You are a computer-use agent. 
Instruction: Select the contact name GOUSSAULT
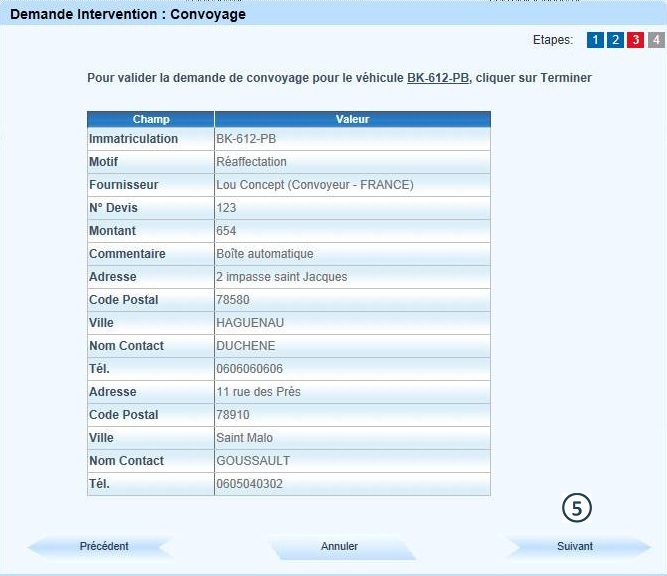[252, 461]
